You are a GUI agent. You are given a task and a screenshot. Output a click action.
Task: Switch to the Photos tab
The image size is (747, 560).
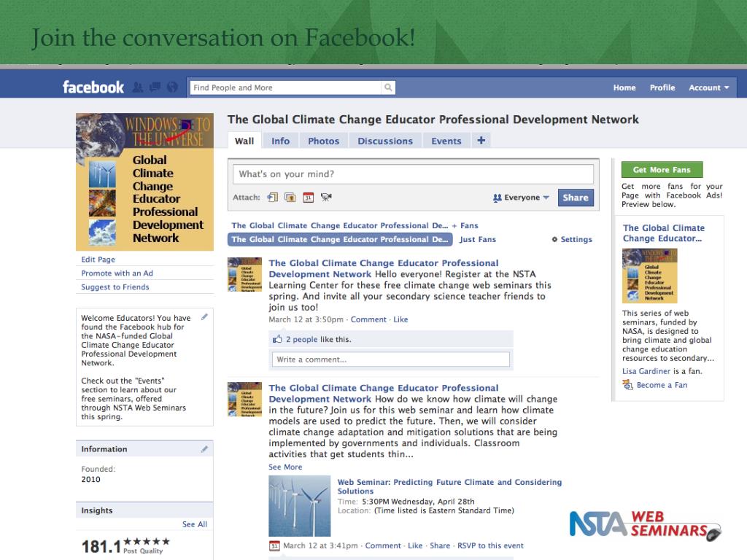pos(323,141)
